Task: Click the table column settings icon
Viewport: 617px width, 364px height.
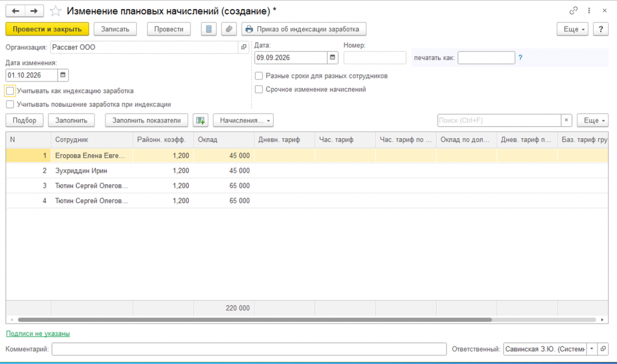Action: (201, 120)
